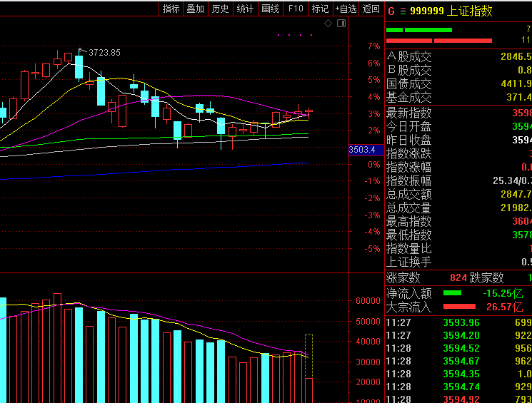The image size is (532, 403).
Task: Open the 历史 history view
Action: click(x=220, y=9)
